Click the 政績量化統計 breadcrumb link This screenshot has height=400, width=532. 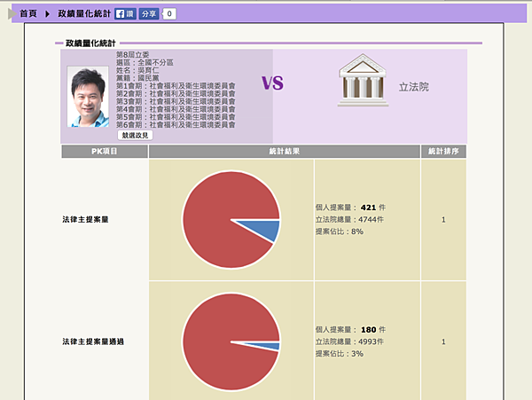[x=84, y=13]
